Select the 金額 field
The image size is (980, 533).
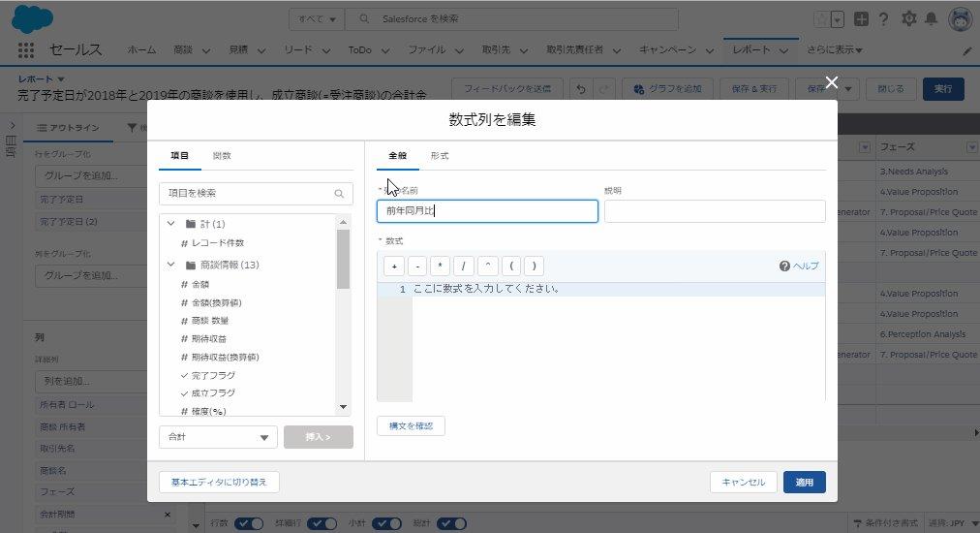pos(200,285)
